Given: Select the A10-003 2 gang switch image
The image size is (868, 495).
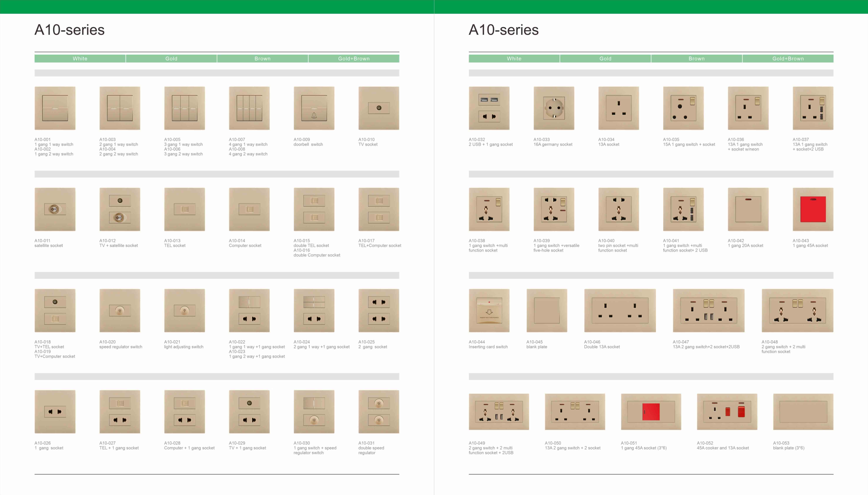Looking at the screenshot, I should pos(120,108).
